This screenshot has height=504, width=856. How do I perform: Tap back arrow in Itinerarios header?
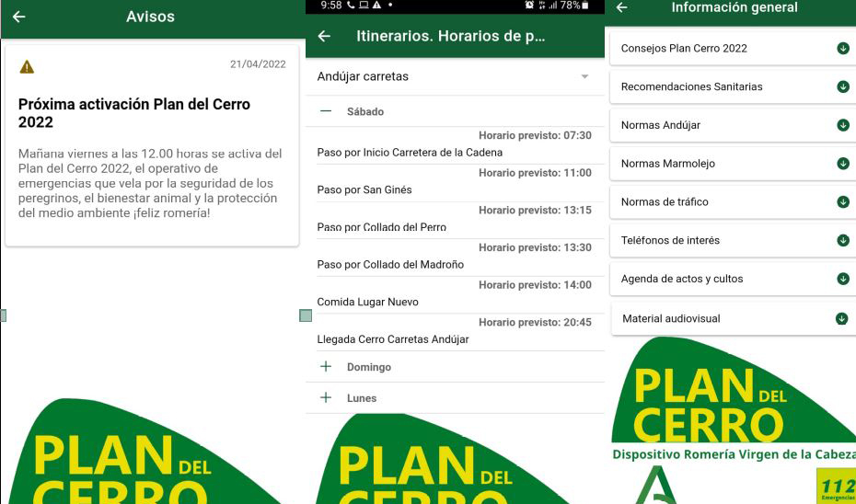point(323,37)
